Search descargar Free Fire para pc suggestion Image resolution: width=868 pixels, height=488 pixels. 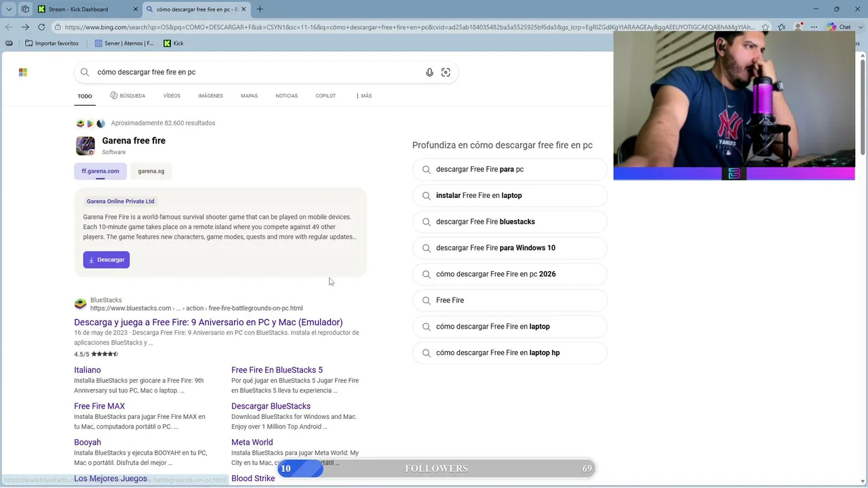(x=509, y=169)
